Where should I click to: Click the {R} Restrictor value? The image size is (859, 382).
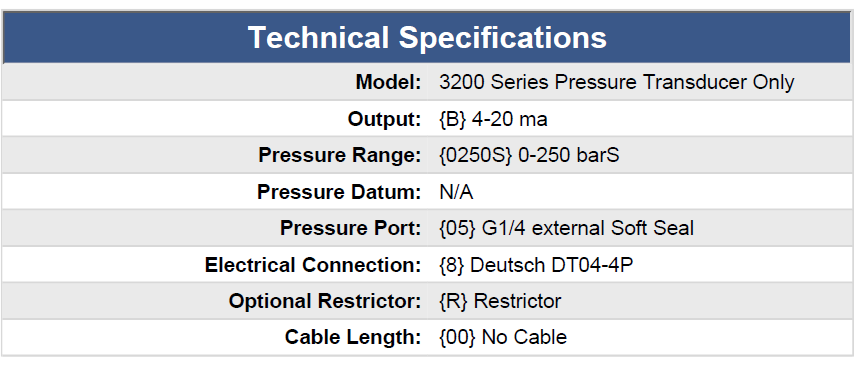click(500, 301)
